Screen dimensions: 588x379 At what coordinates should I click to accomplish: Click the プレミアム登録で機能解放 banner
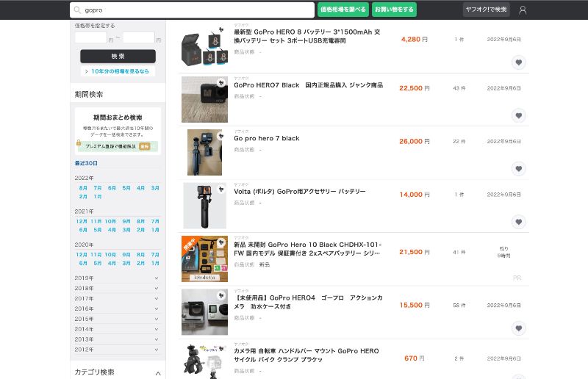click(x=118, y=146)
